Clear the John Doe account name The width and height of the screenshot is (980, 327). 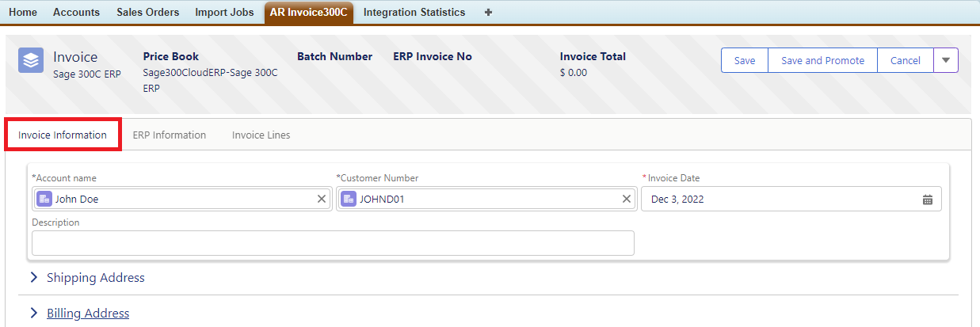(x=322, y=200)
